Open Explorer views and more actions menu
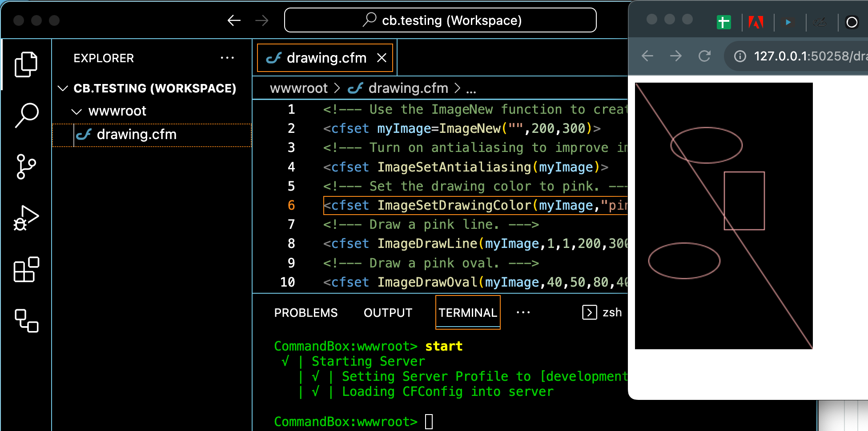The image size is (868, 431). [x=227, y=58]
